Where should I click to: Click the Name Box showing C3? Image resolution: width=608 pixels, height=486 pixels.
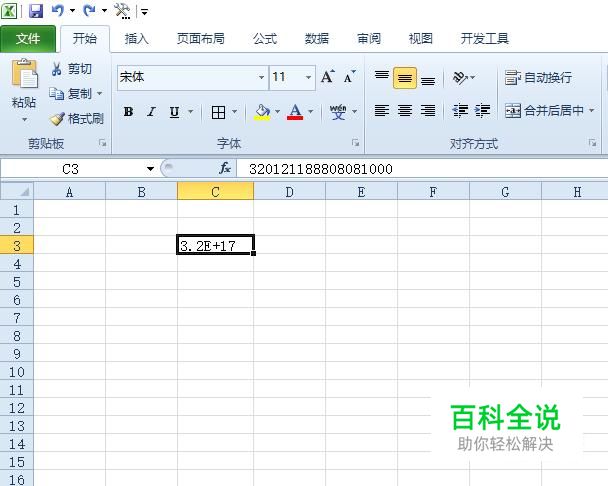click(x=71, y=169)
